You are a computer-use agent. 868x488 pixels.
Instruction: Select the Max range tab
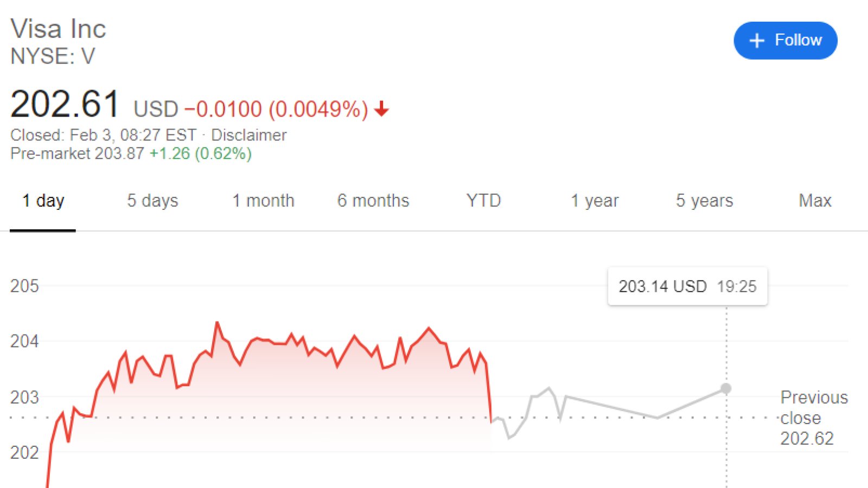click(x=815, y=201)
